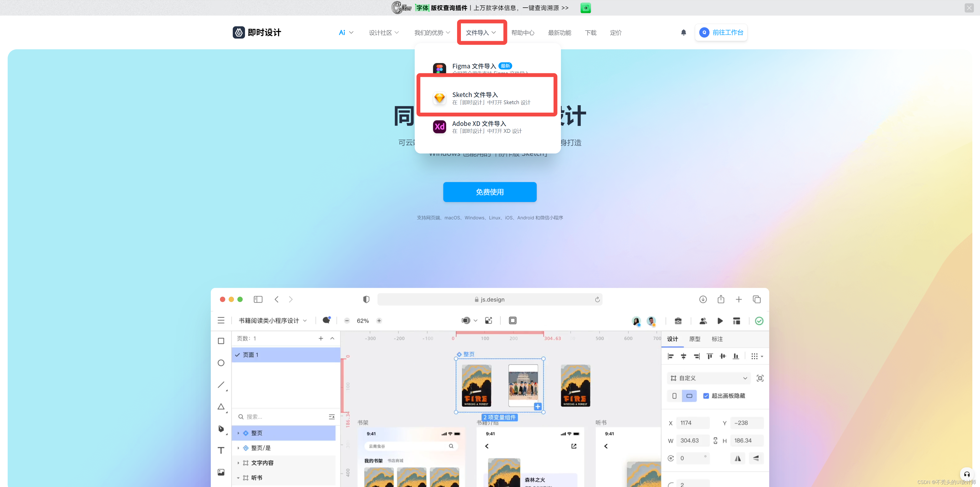Click the 即时设计 logo icon
980x487 pixels.
(x=239, y=32)
